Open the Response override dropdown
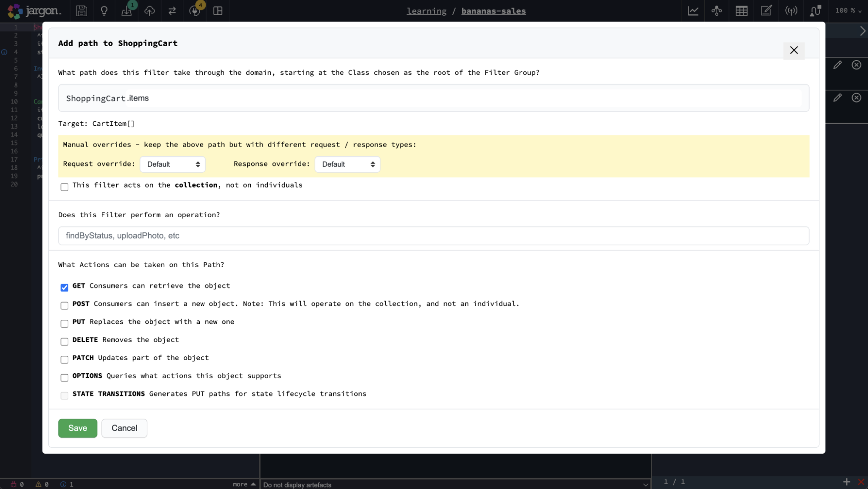 pos(347,164)
